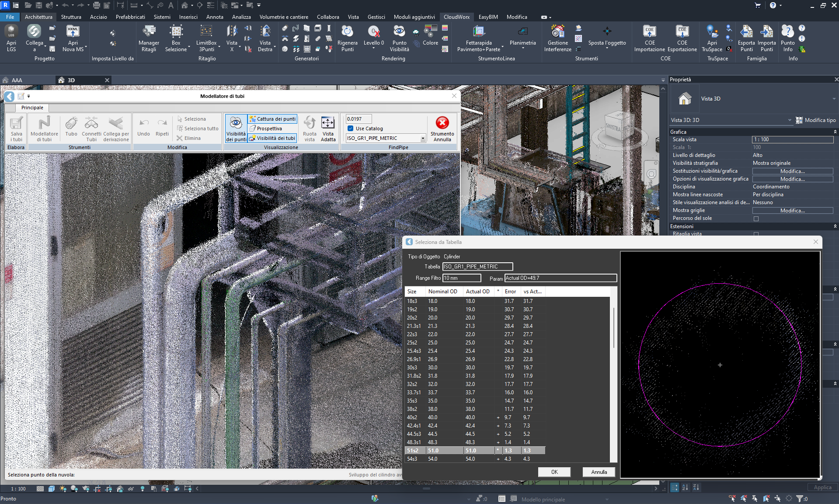839x504 pixels.
Task: Expand the Levello 0 dropdown
Action: tap(373, 48)
